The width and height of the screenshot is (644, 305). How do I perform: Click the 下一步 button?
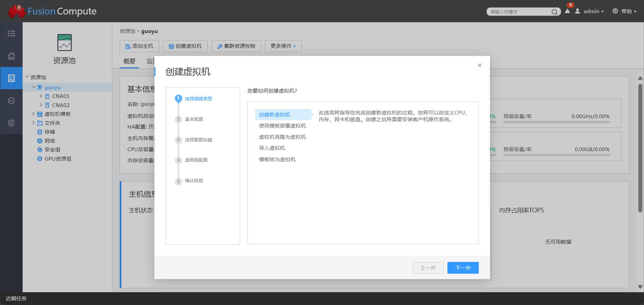pyautogui.click(x=463, y=268)
